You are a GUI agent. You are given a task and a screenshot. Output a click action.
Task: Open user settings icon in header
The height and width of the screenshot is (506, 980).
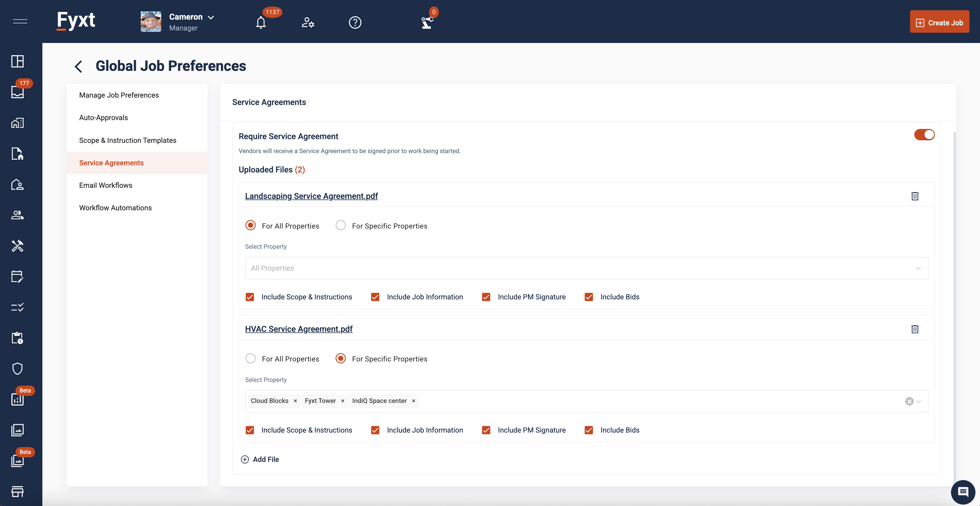point(308,22)
